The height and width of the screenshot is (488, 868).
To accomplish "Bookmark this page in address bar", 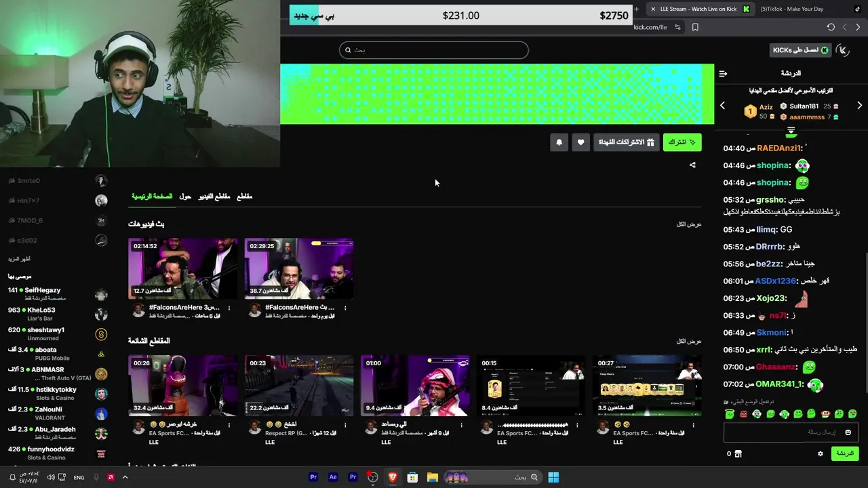I will pos(695,27).
